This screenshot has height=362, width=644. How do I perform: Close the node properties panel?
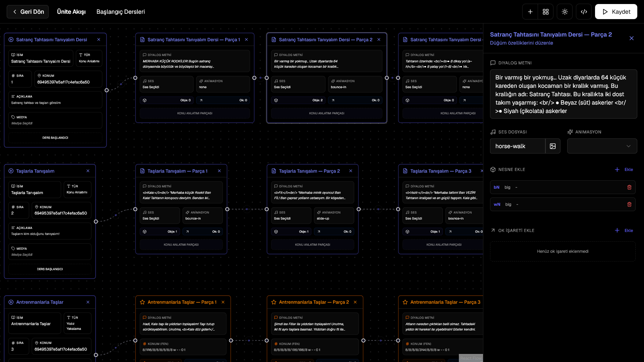point(632,38)
